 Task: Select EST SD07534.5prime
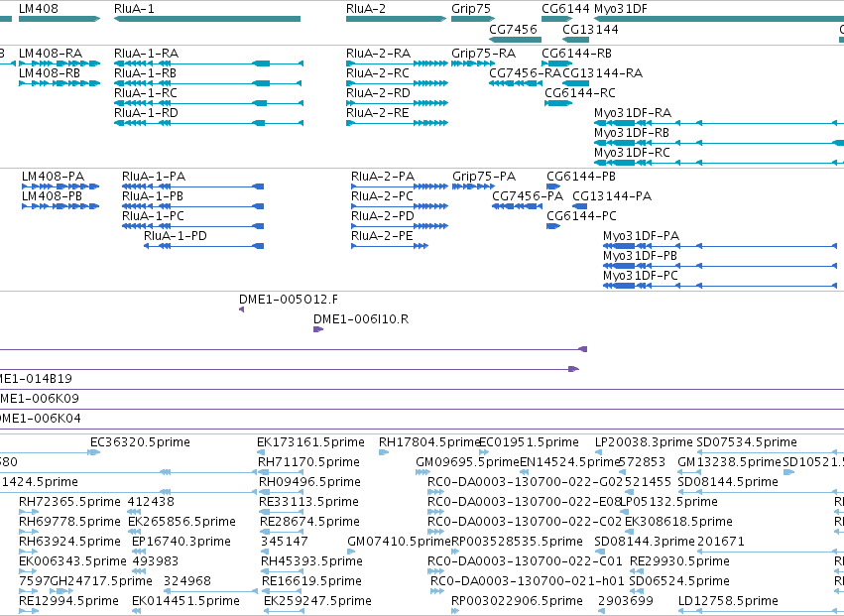pyautogui.click(x=771, y=452)
